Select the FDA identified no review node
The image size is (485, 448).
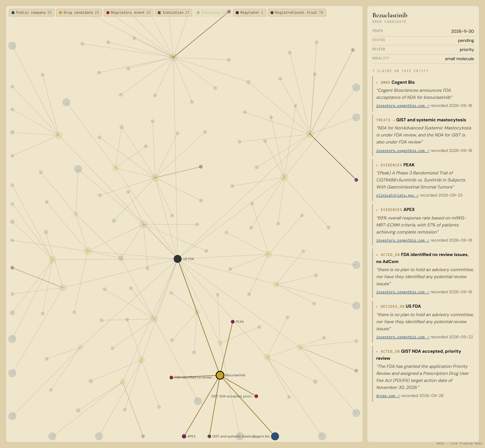[171, 378]
